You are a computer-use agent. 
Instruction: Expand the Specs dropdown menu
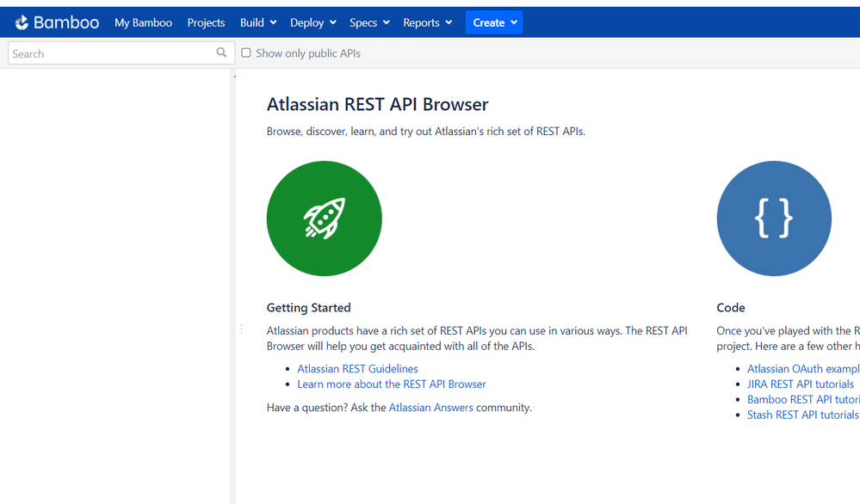pyautogui.click(x=369, y=22)
